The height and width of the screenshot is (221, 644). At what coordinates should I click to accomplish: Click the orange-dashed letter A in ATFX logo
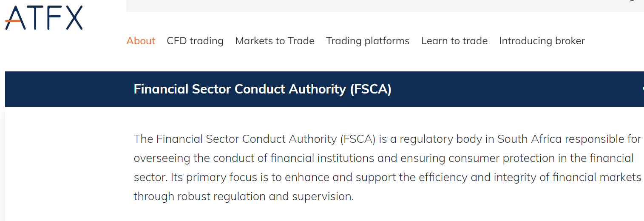(14, 18)
